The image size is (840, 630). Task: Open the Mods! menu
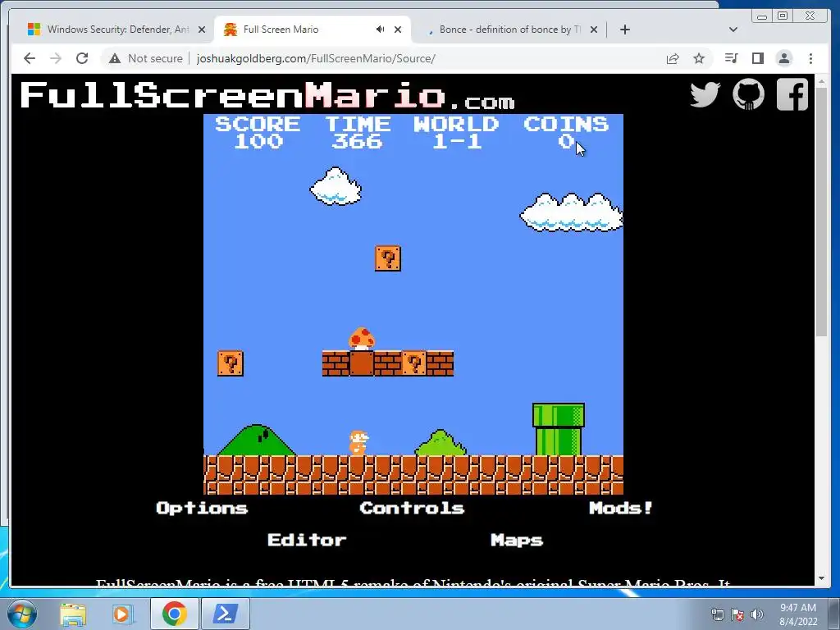pos(621,508)
